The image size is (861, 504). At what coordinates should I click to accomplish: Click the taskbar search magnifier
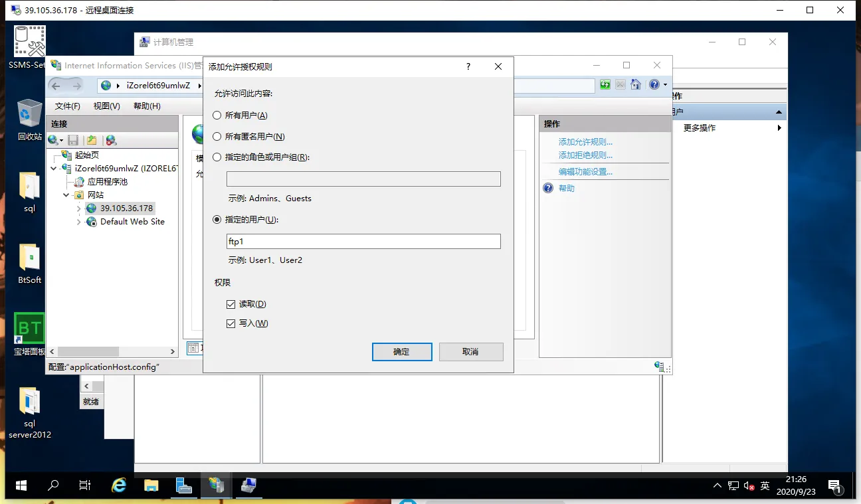coord(53,485)
